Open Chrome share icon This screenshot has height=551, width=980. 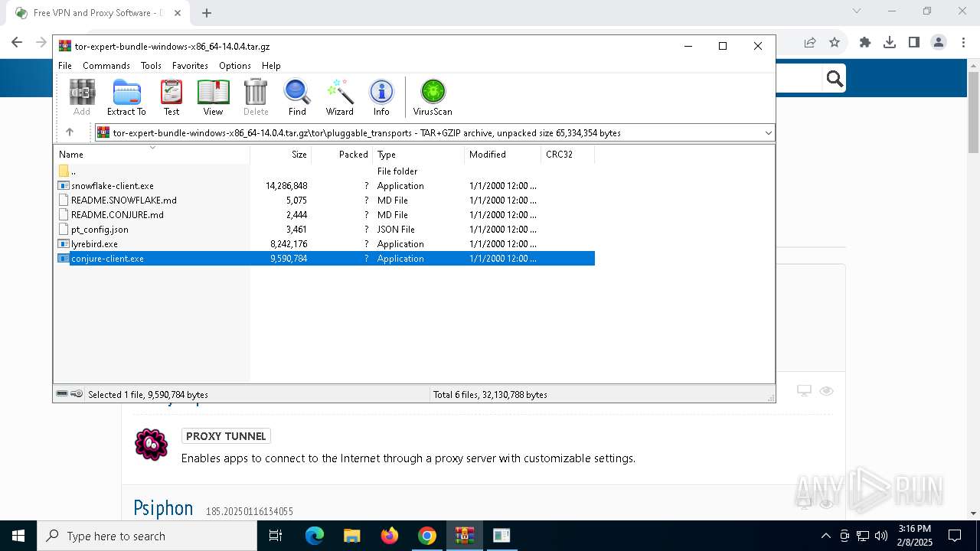(x=810, y=42)
